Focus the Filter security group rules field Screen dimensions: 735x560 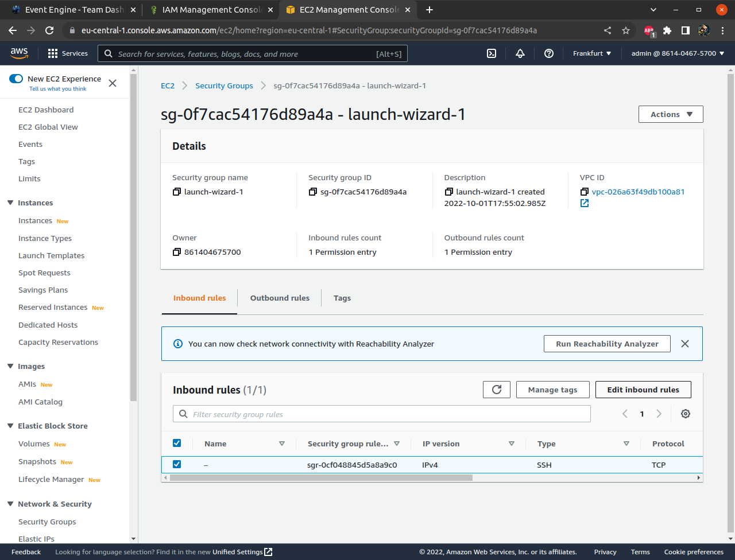point(382,414)
